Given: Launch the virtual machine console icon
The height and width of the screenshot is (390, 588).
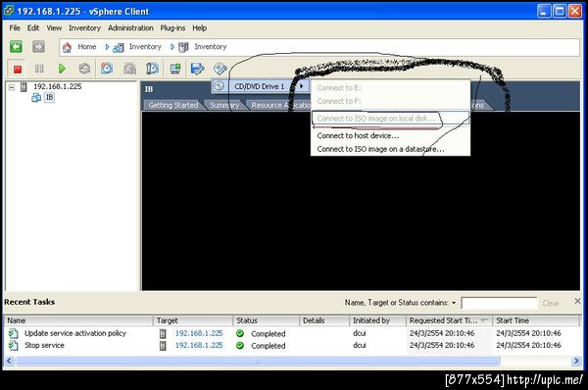Looking at the screenshot, I should coord(175,69).
